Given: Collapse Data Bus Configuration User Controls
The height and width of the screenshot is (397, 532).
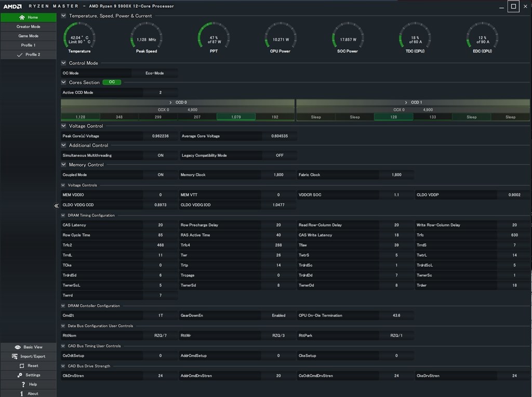Looking at the screenshot, I should click(63, 326).
